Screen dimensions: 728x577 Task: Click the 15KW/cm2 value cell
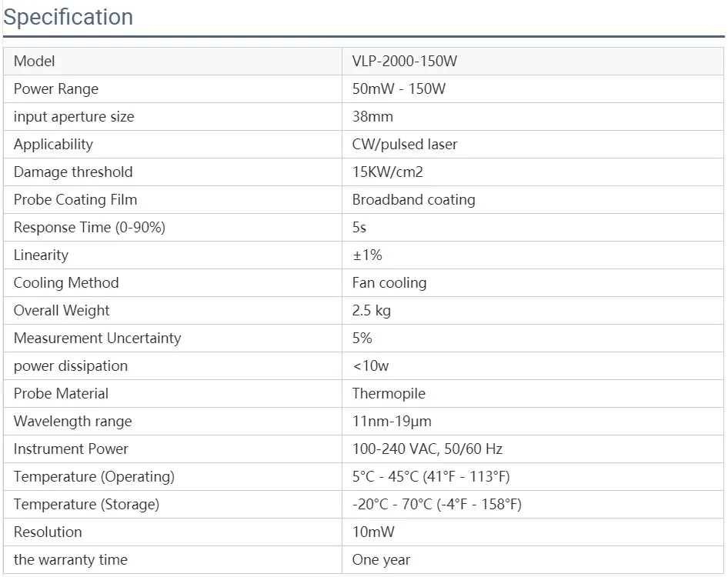coord(533,172)
